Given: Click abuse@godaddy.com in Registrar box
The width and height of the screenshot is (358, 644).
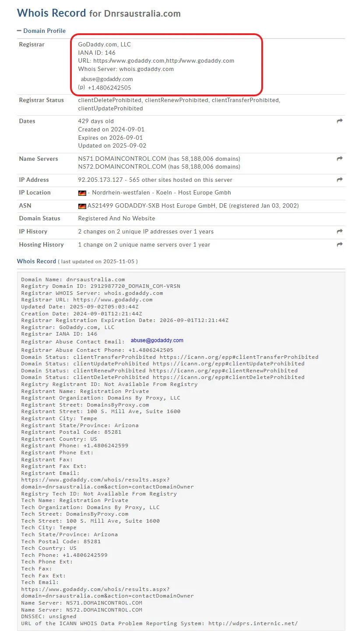Looking at the screenshot, I should click(107, 79).
